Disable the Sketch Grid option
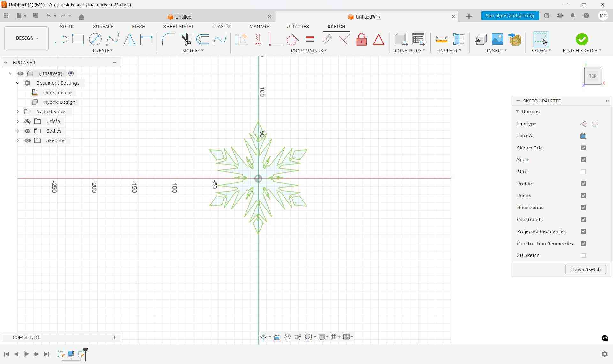613x364 pixels. pos(583,148)
